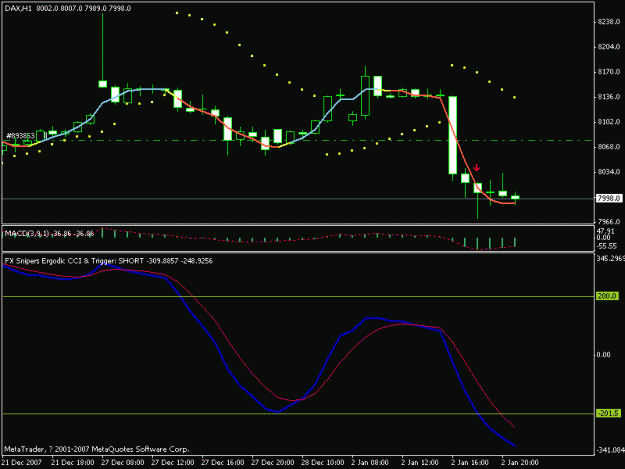
Task: Click the 47.91 MACD scale value
Action: click(x=605, y=231)
